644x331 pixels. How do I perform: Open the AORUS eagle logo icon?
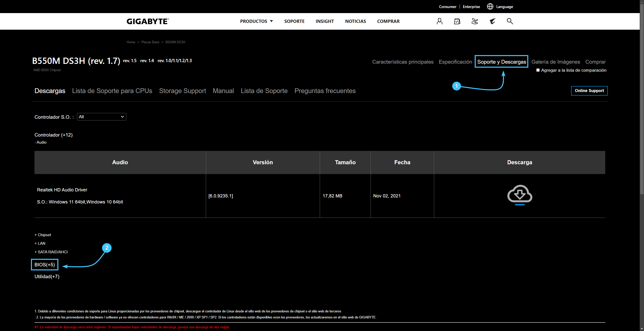pyautogui.click(x=492, y=21)
